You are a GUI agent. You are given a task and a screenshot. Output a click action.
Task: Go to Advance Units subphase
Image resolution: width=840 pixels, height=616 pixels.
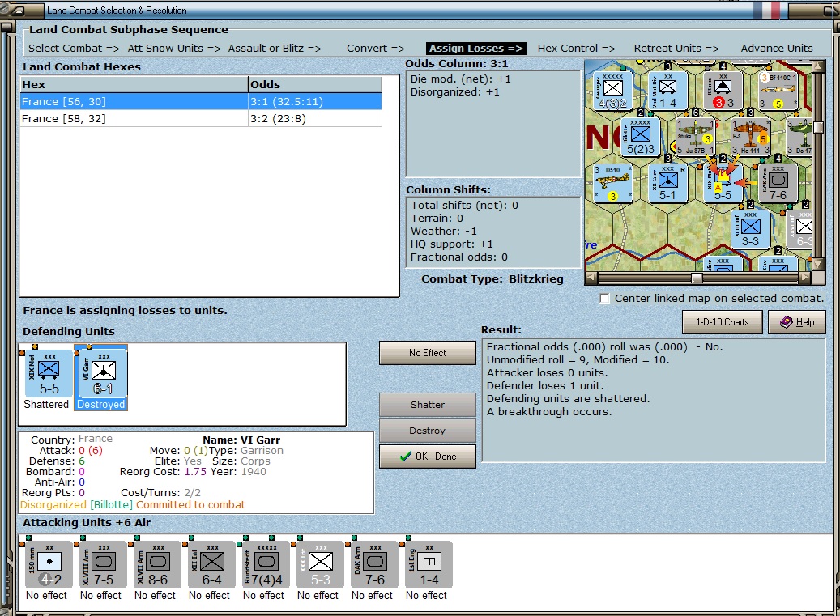coord(777,49)
